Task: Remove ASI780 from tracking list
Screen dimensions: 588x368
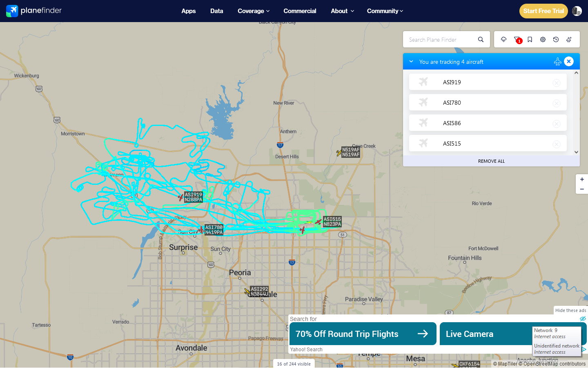Action: click(x=557, y=103)
